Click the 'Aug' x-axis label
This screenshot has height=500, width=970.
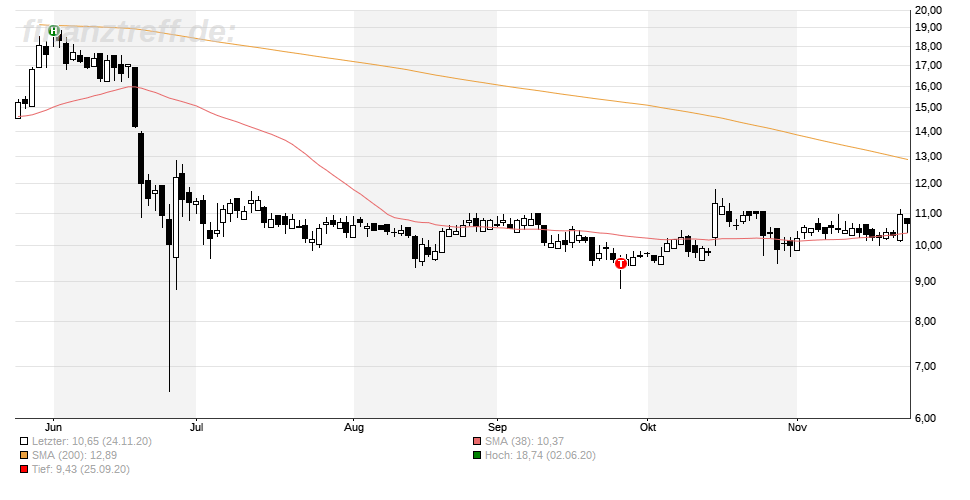pyautogui.click(x=354, y=427)
